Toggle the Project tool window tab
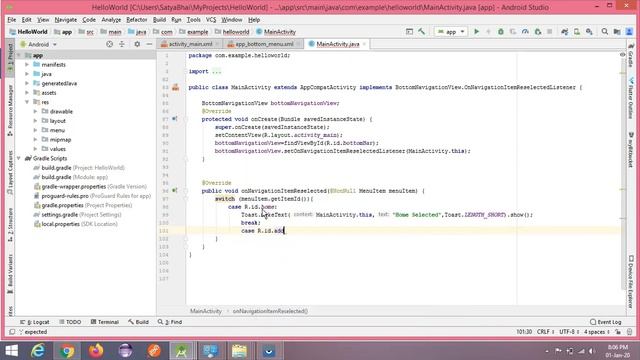The height and width of the screenshot is (360, 640). coord(10,58)
